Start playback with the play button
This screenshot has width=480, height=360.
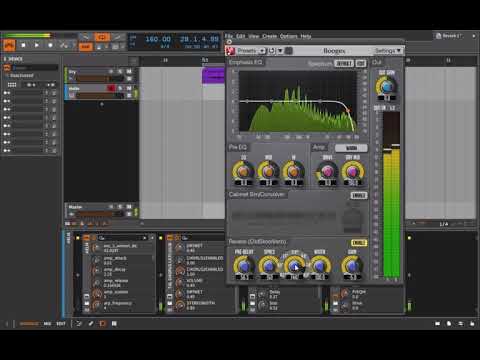tap(37, 45)
